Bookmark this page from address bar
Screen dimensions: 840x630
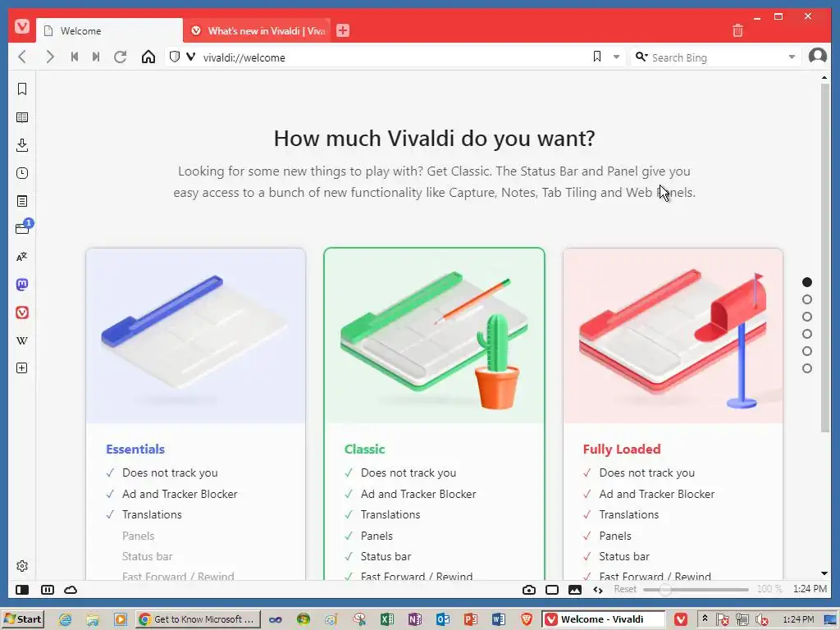click(597, 57)
